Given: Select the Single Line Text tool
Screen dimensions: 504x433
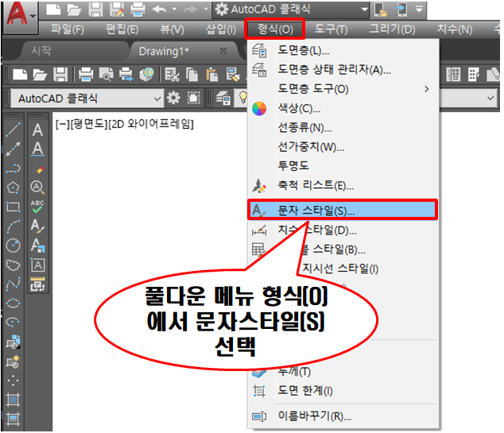Looking at the screenshot, I should (x=37, y=149).
